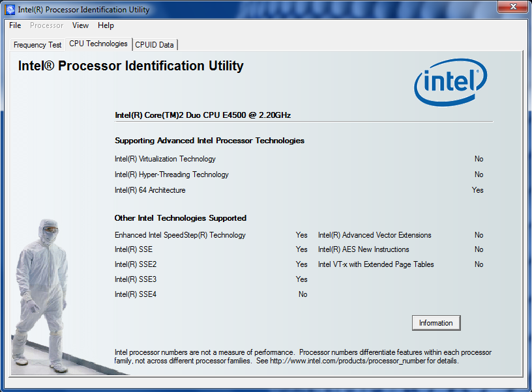Screen dimensions: 532x392
Task: Open the View menu
Action: [80, 25]
